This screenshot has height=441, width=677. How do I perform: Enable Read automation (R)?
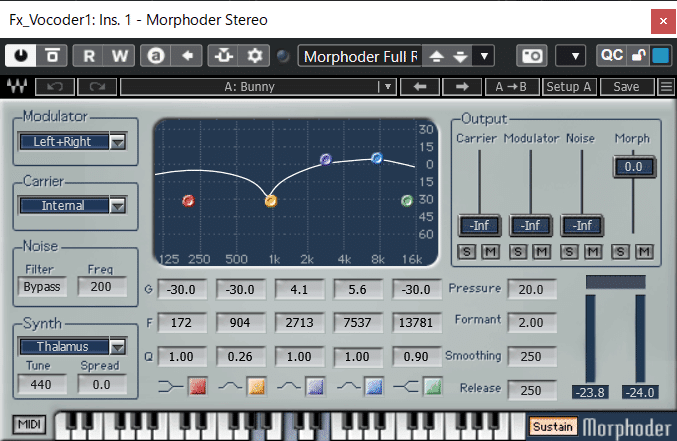[x=89, y=56]
